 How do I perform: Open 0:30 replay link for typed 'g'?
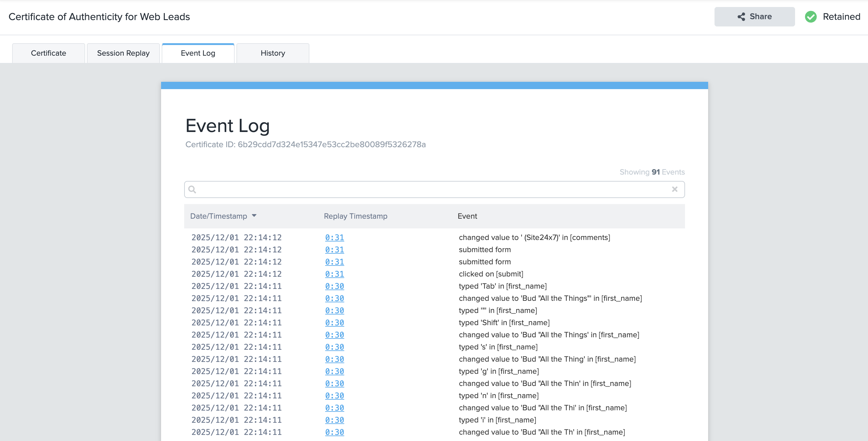click(x=334, y=371)
